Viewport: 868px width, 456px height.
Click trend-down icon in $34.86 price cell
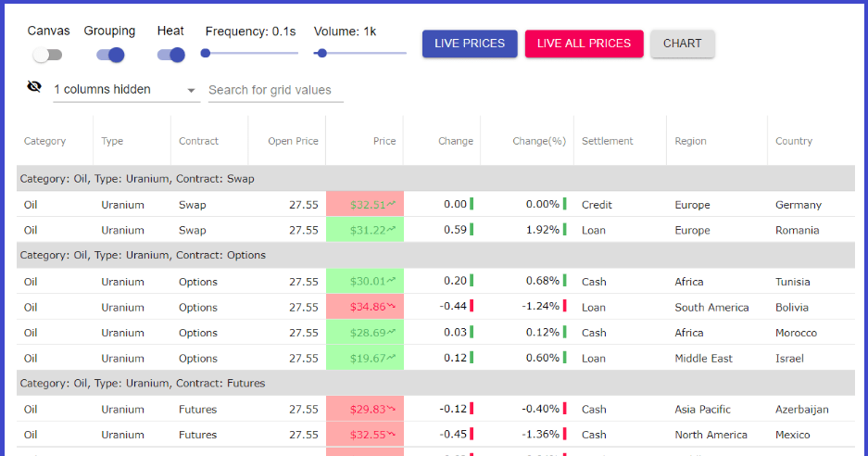click(391, 307)
